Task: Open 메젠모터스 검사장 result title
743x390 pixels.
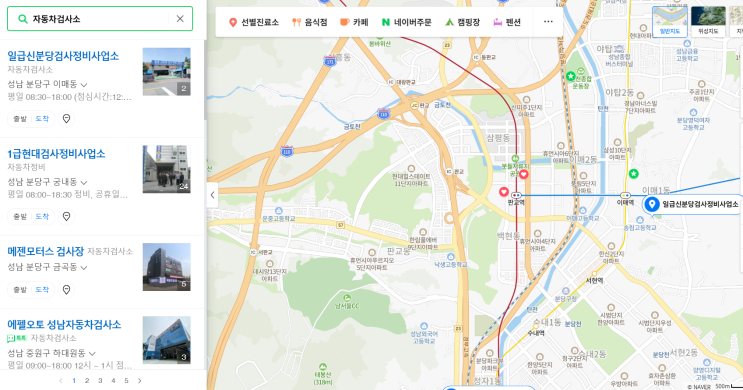Action: (x=45, y=251)
